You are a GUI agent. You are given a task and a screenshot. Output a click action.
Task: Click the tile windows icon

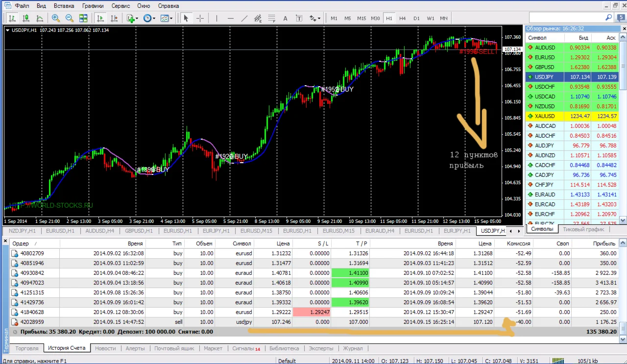[83, 18]
